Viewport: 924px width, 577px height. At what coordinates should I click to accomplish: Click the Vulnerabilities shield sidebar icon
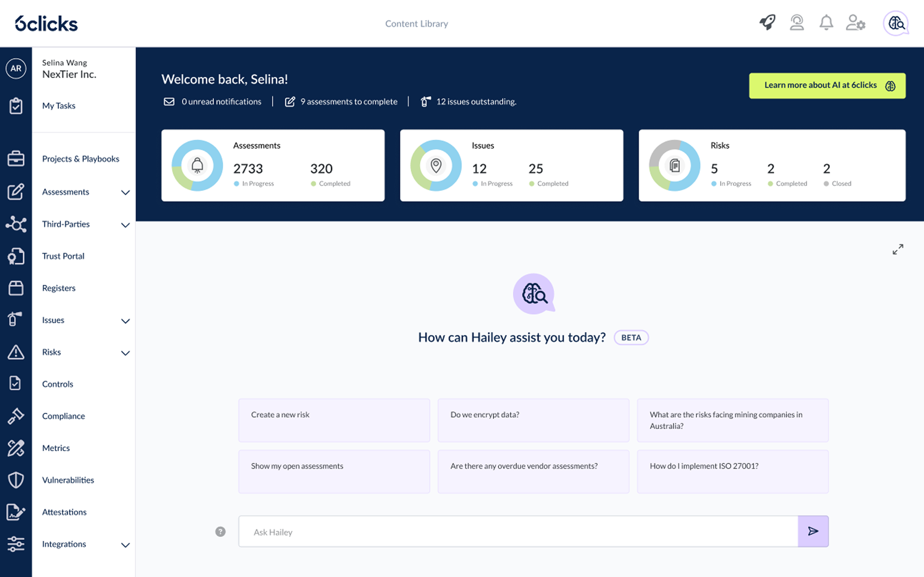pos(16,480)
